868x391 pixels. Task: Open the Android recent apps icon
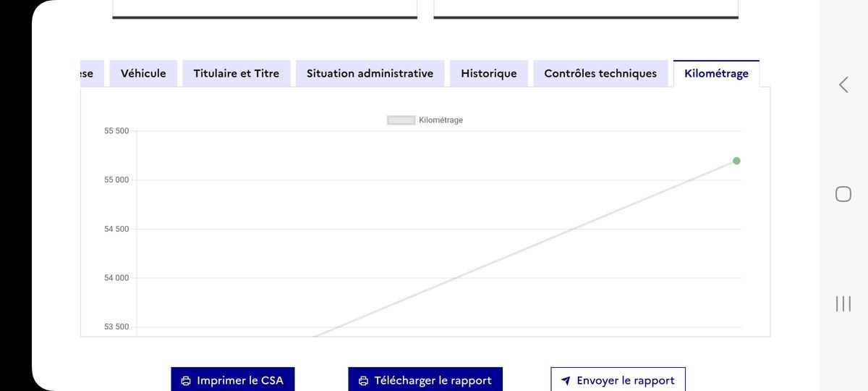843,303
